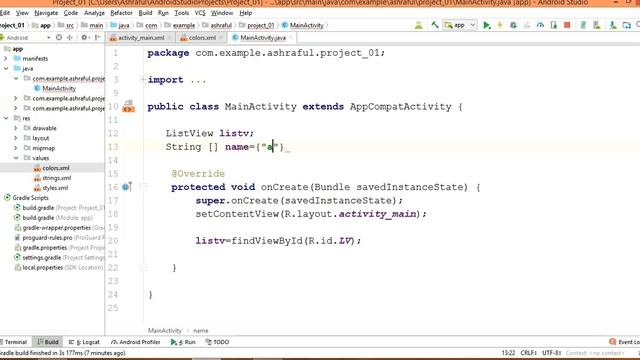Open the Tools menu
640x360 pixels.
click(x=182, y=13)
